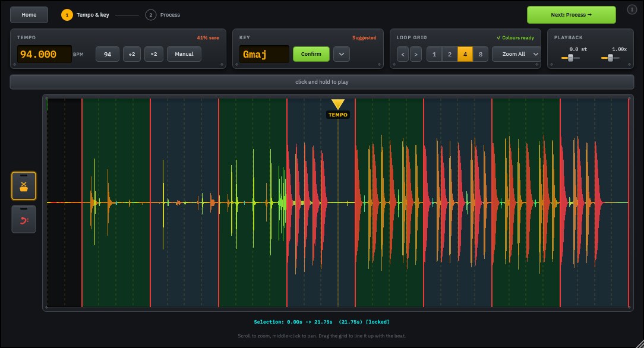Select loop grid length 4
644x348 pixels.
465,54
